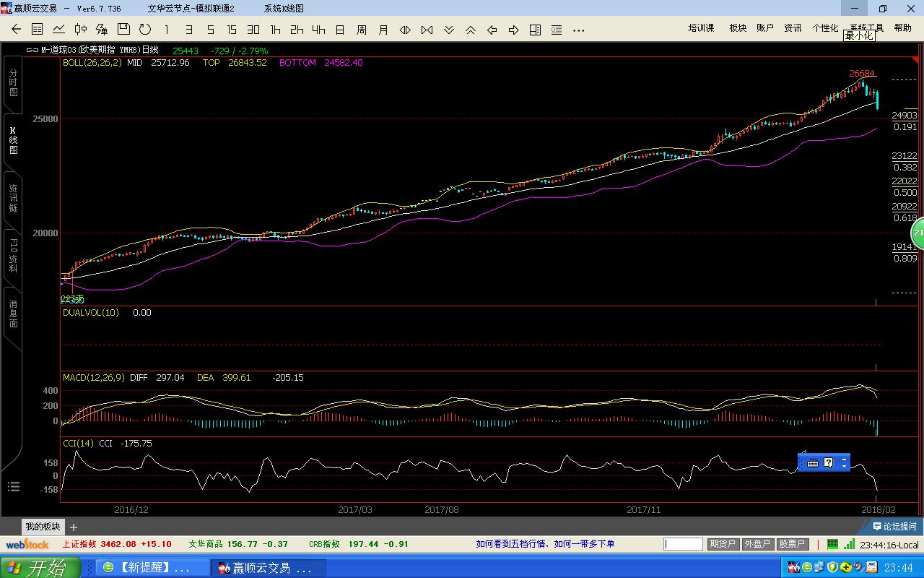
Task: Open the 板块 menu
Action: 738,27
